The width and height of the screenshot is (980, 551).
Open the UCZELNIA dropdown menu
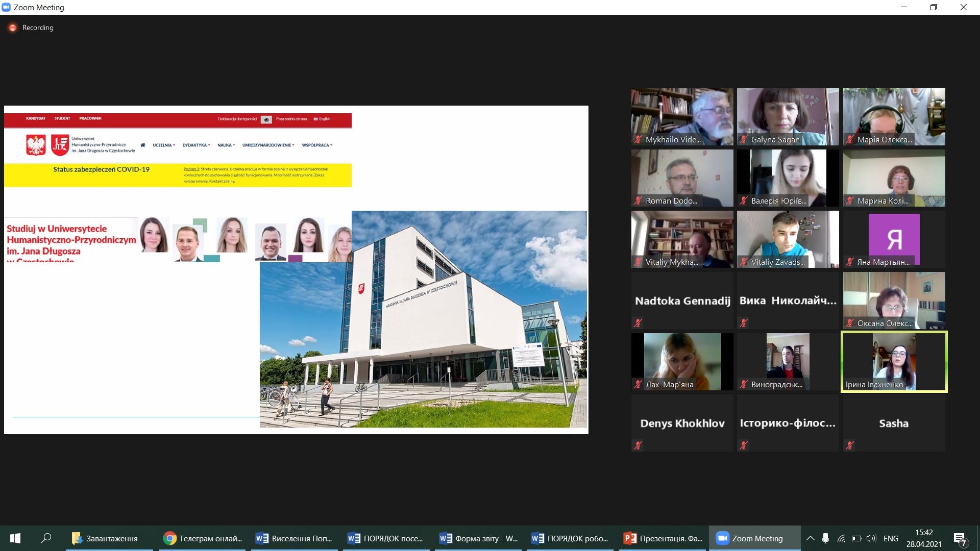coord(163,145)
